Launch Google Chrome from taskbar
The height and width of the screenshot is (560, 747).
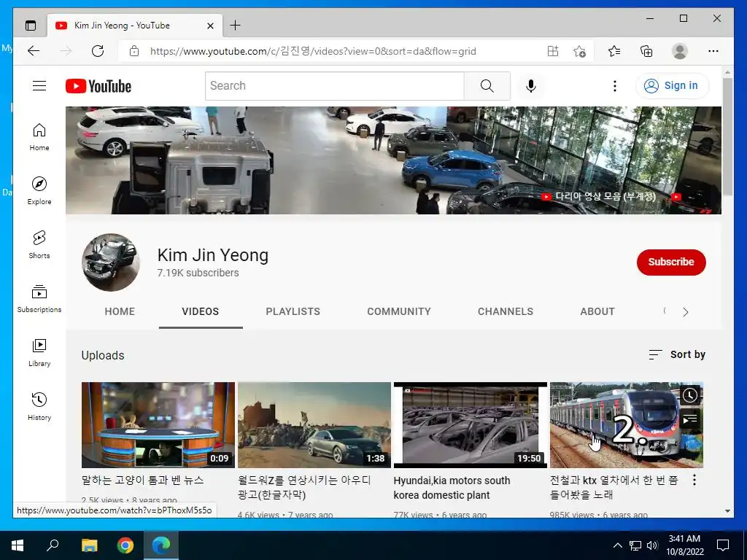tap(125, 545)
